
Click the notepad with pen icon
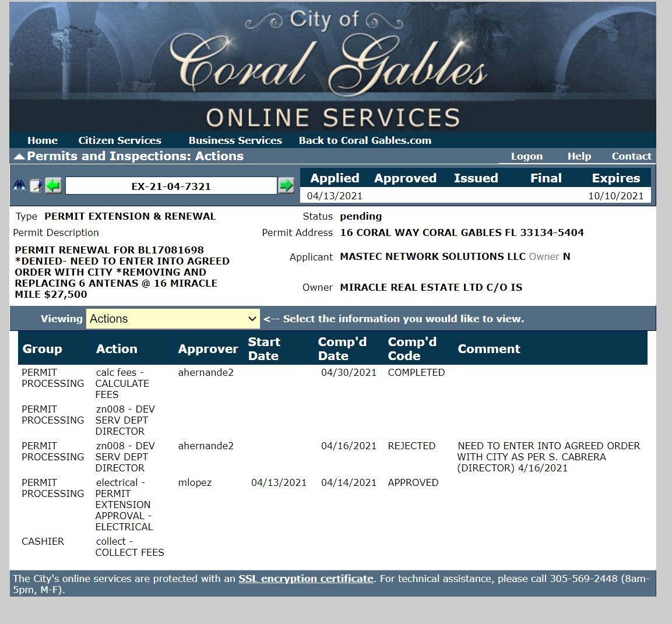[36, 186]
